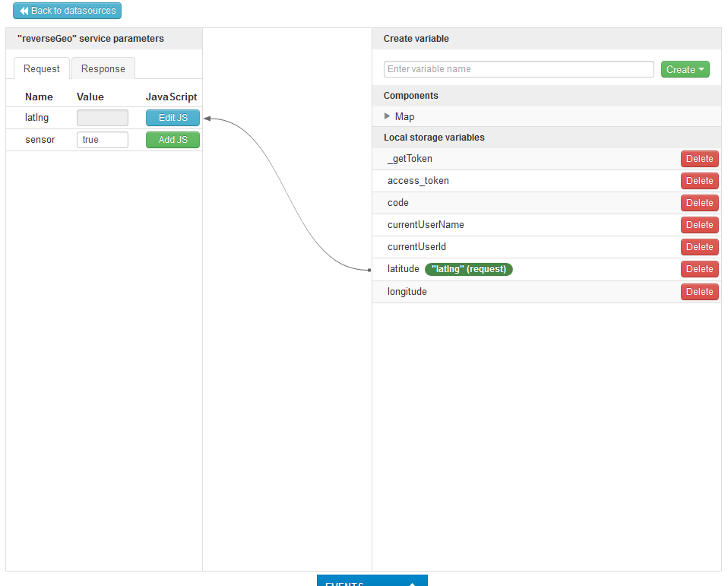The height and width of the screenshot is (586, 728).
Task: Delete the _getToken variable
Action: [x=699, y=159]
